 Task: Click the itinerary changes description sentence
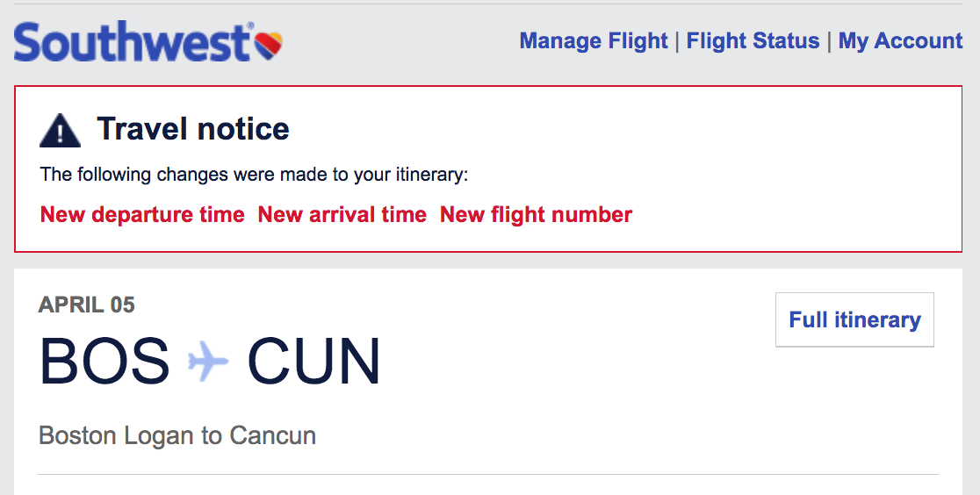click(255, 175)
